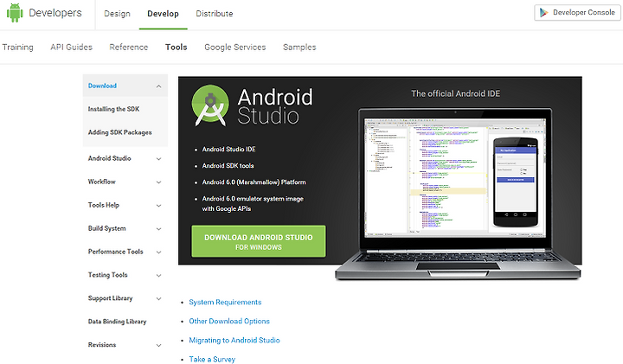The height and width of the screenshot is (364, 623).
Task: Open the Take a Survey link
Action: pyautogui.click(x=212, y=360)
